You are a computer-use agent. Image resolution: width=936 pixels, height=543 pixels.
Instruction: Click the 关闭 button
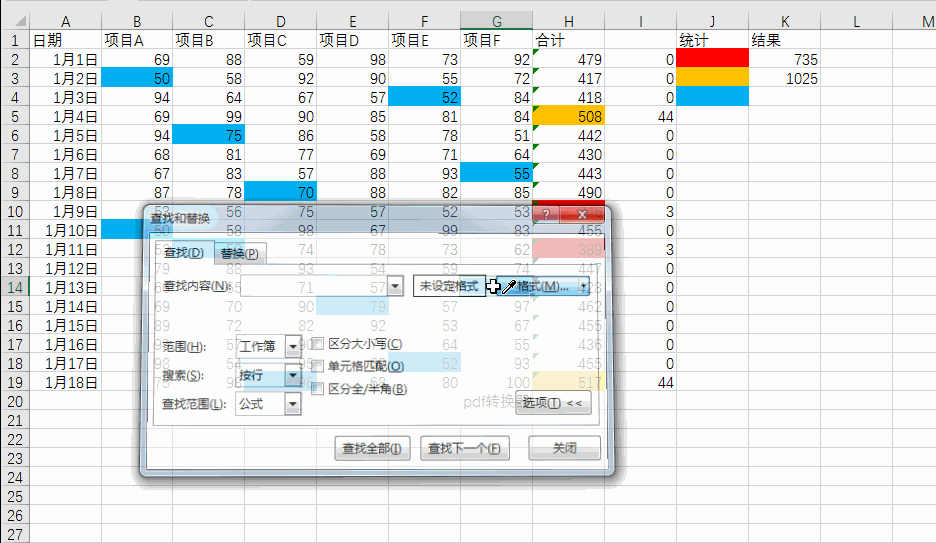(564, 448)
